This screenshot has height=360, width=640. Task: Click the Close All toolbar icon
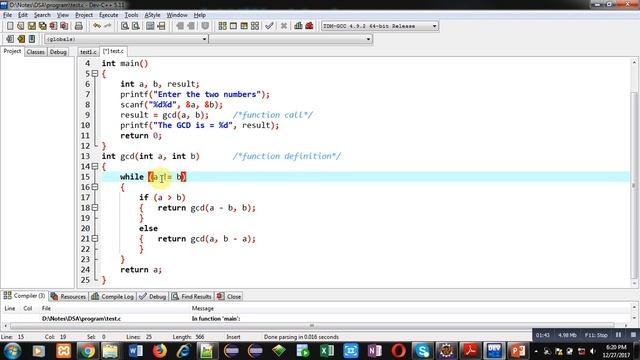[x=64, y=26]
